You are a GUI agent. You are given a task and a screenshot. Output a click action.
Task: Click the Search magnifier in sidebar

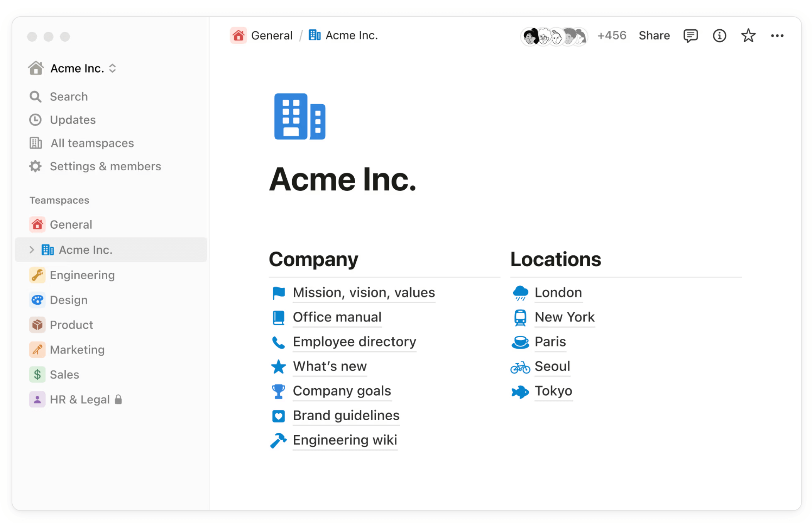[36, 97]
